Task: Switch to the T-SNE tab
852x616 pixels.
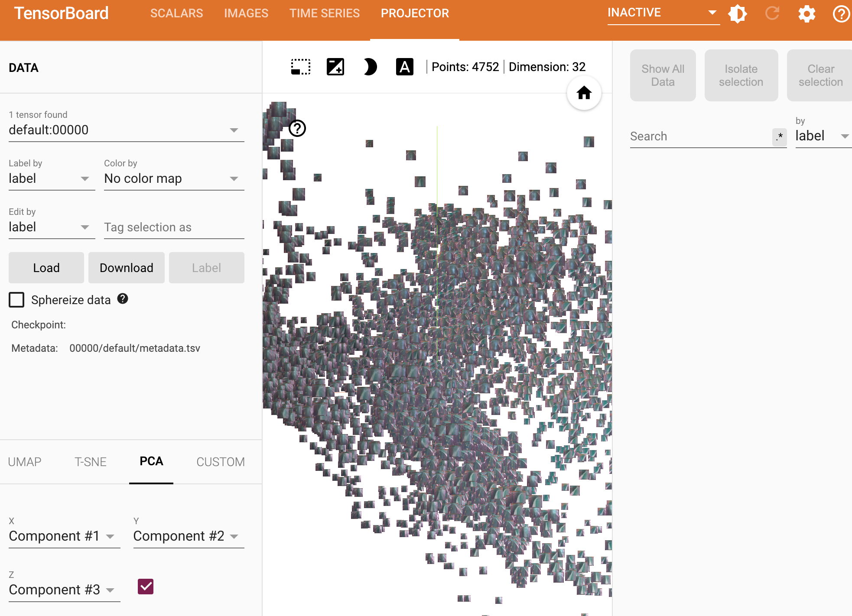Action: [x=90, y=462]
